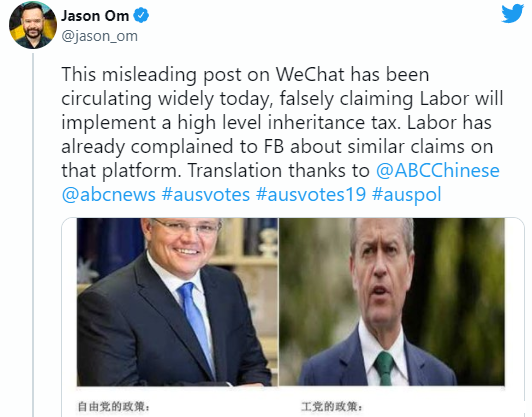The height and width of the screenshot is (417, 532).
Task: Open the @ABCChinese mention
Action: click(438, 170)
